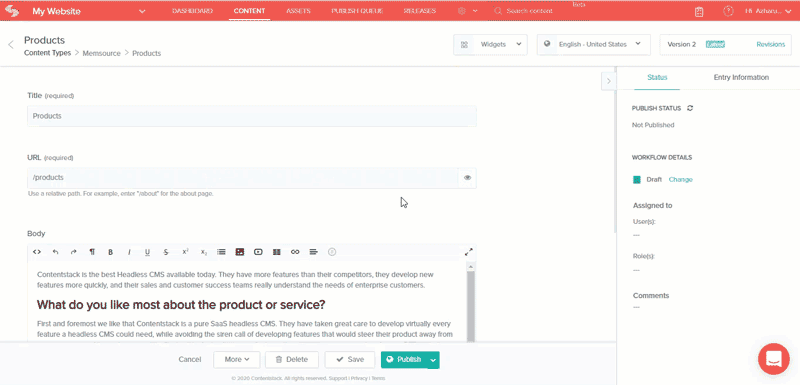This screenshot has width=800, height=385.
Task: Open the chat support bubble
Action: [x=774, y=359]
